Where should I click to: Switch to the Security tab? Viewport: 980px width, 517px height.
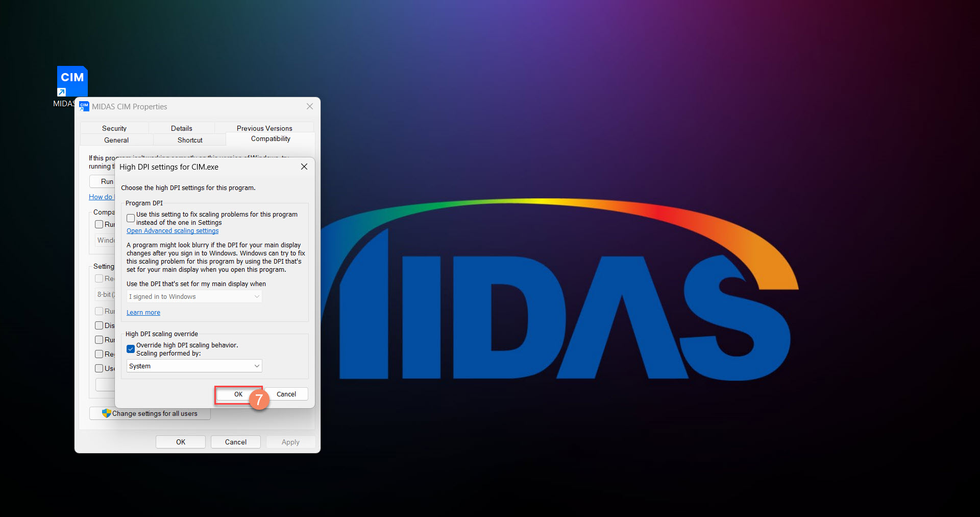click(x=114, y=128)
